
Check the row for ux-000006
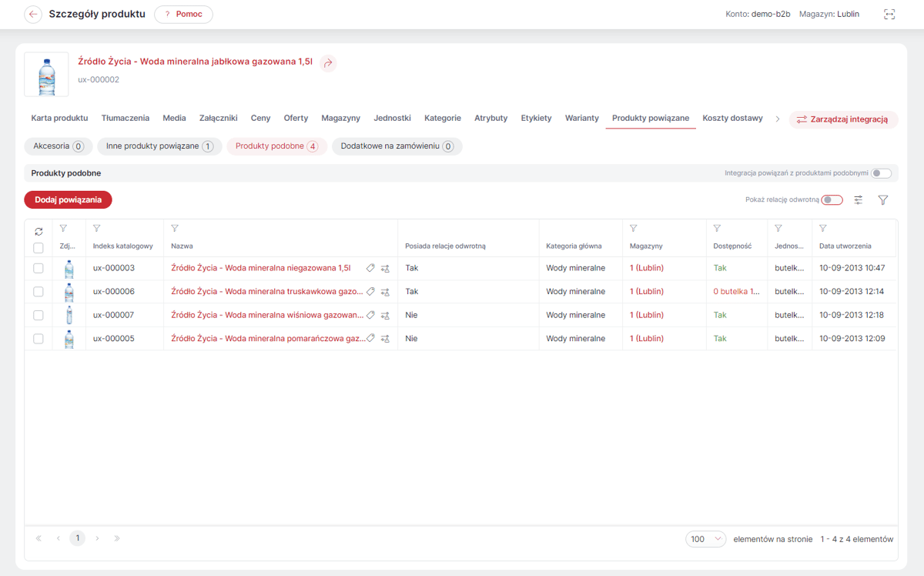coord(38,292)
